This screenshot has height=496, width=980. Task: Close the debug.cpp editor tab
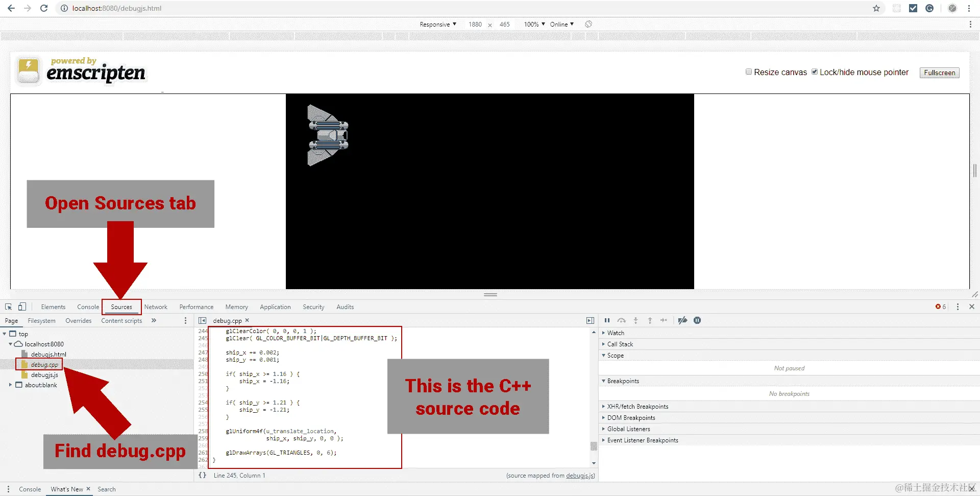(x=247, y=320)
